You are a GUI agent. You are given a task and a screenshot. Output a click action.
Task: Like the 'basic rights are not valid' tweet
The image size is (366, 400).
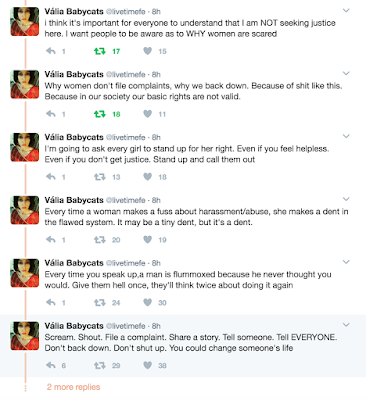(148, 114)
